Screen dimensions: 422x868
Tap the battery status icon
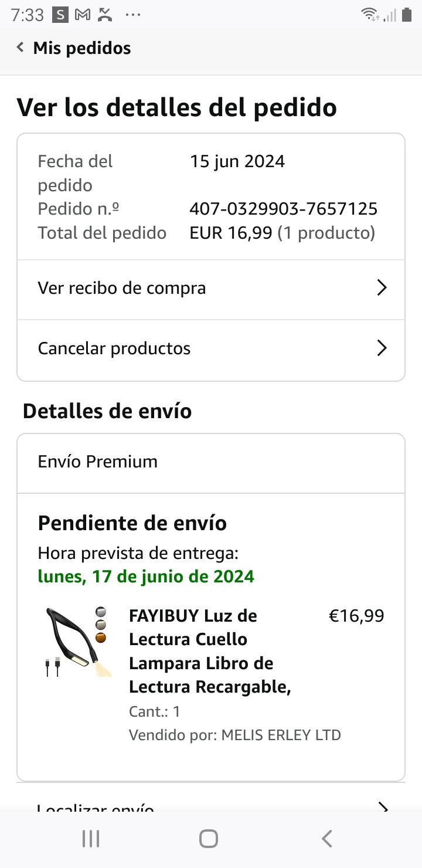tap(406, 15)
